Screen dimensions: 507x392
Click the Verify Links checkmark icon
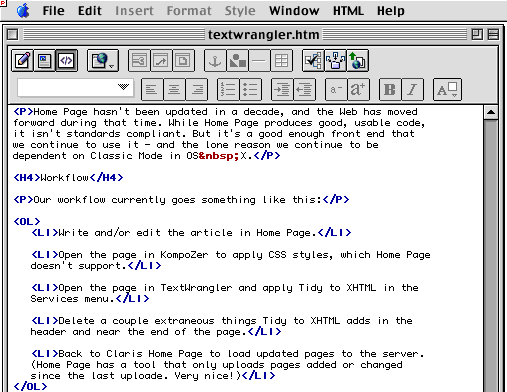click(x=313, y=60)
